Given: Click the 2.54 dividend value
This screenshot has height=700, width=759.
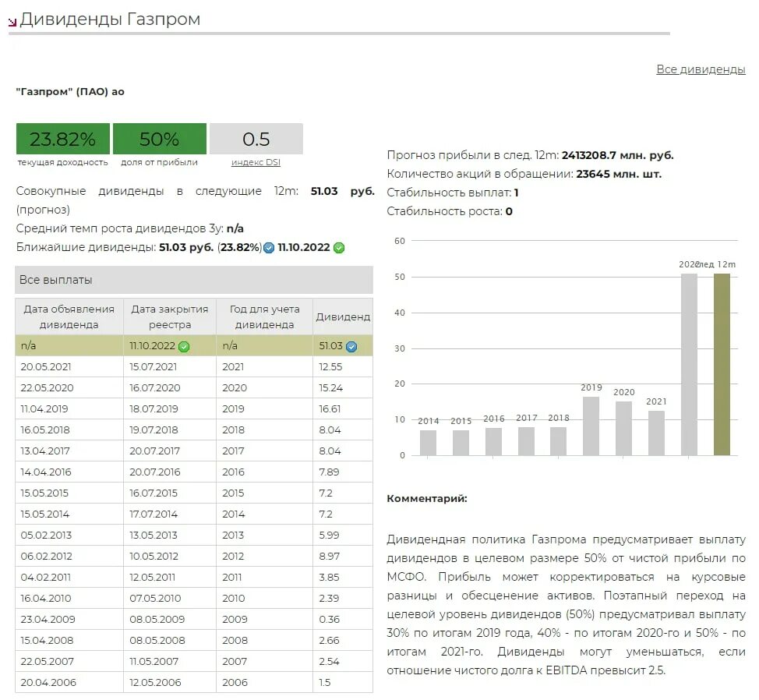Looking at the screenshot, I should (x=329, y=662).
